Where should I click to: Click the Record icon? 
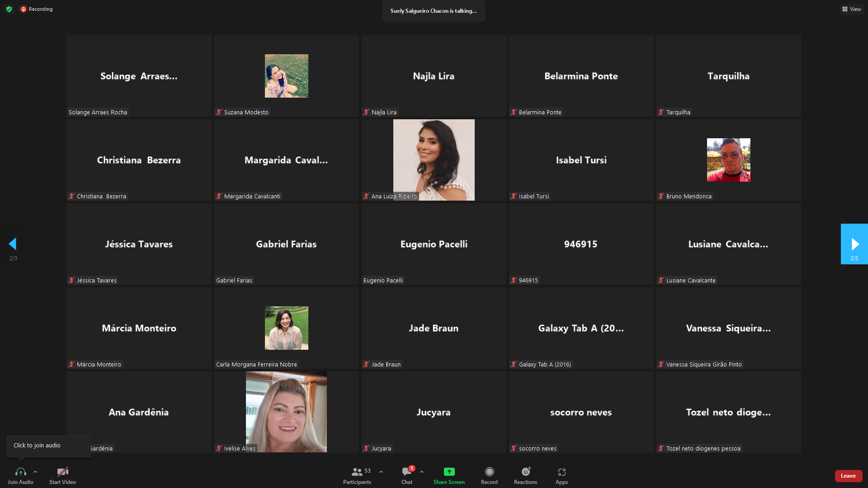pyautogui.click(x=489, y=472)
